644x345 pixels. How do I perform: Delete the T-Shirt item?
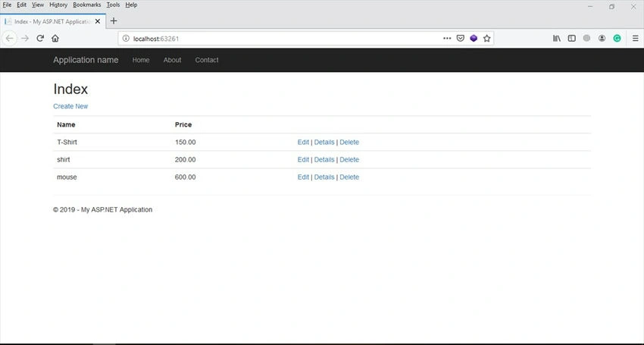(349, 143)
